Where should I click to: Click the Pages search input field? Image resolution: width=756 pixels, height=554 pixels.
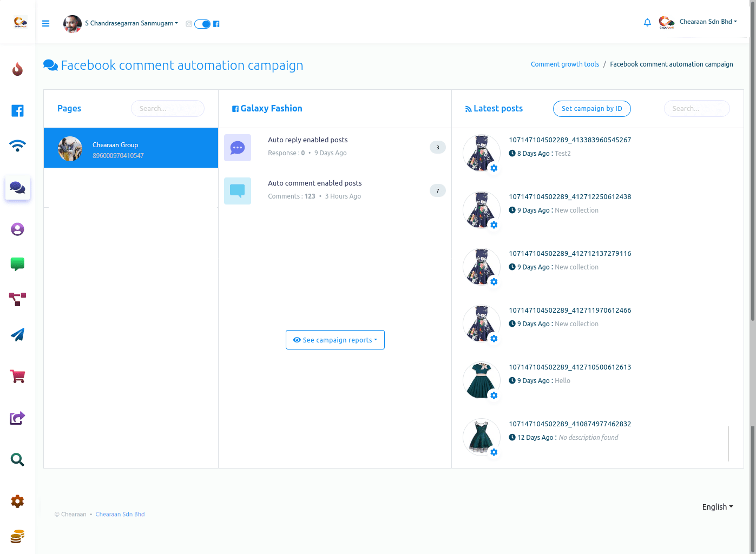click(x=168, y=109)
